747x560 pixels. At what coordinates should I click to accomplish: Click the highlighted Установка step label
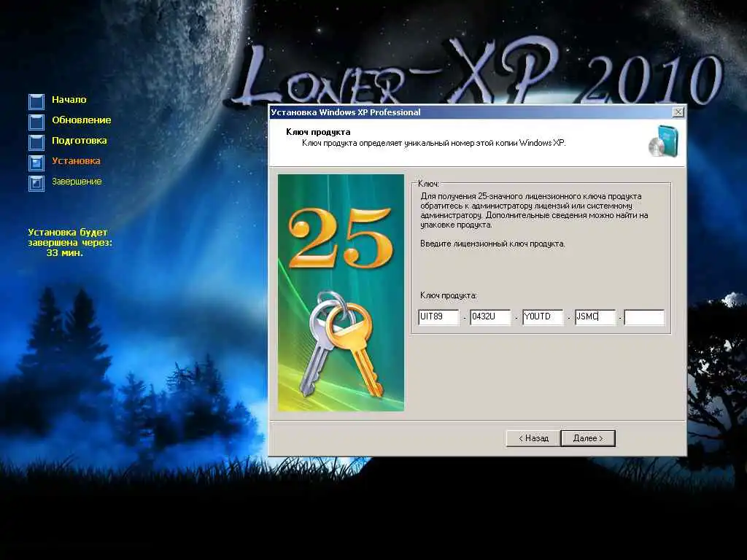[76, 161]
